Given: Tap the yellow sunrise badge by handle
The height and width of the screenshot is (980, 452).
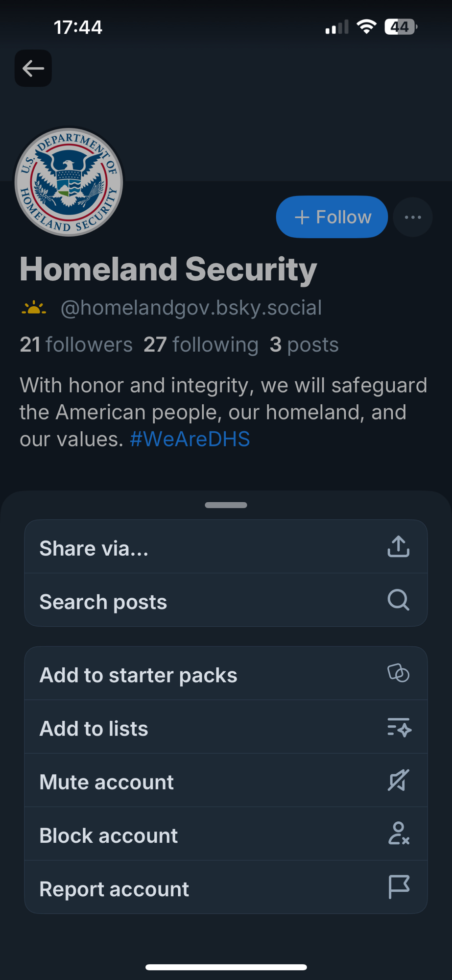Looking at the screenshot, I should pos(34,308).
